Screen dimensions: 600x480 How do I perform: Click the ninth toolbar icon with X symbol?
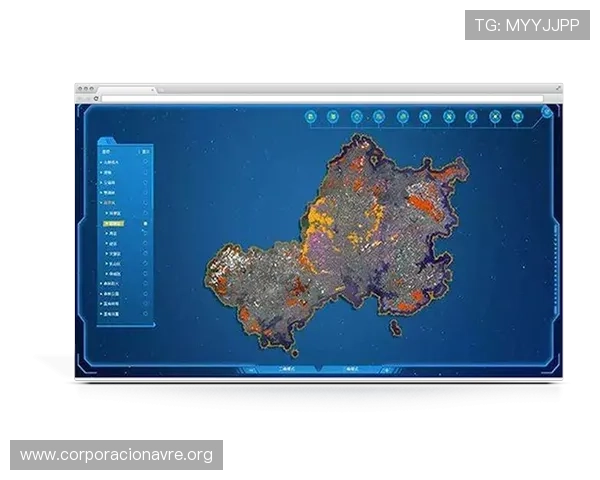coord(495,117)
